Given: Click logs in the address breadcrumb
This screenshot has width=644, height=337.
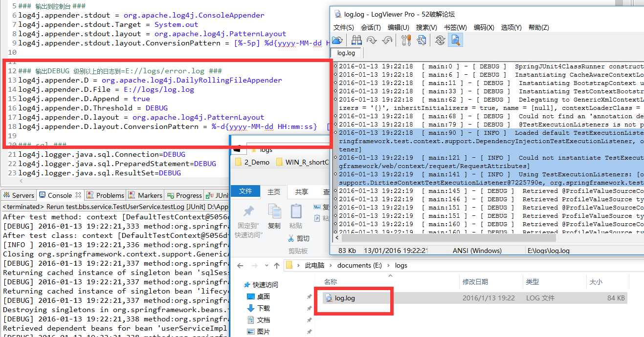Looking at the screenshot, I should tap(401, 266).
